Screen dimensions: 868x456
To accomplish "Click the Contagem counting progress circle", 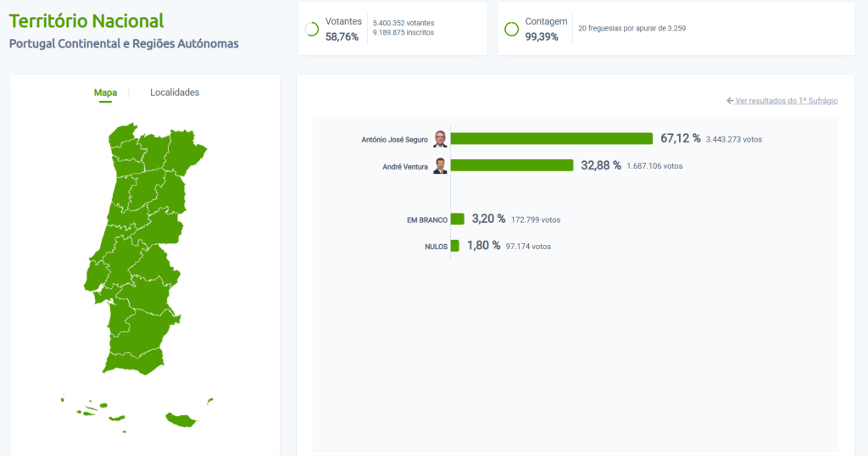I will 511,29.
